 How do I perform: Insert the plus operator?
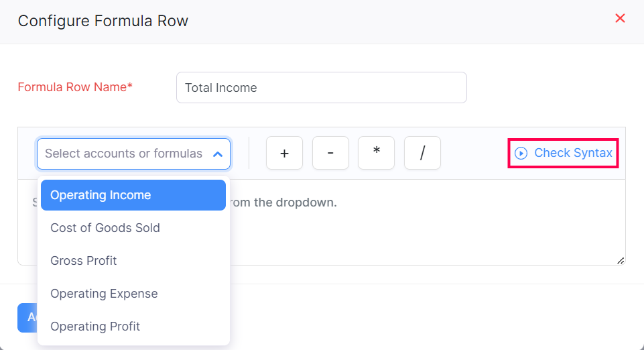coord(284,154)
